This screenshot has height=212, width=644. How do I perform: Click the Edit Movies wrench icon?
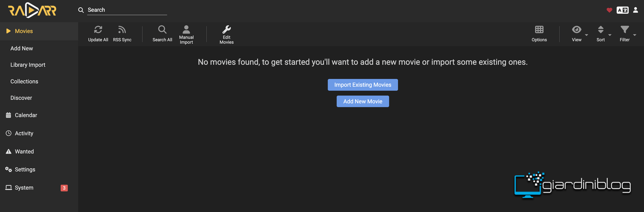click(x=227, y=29)
